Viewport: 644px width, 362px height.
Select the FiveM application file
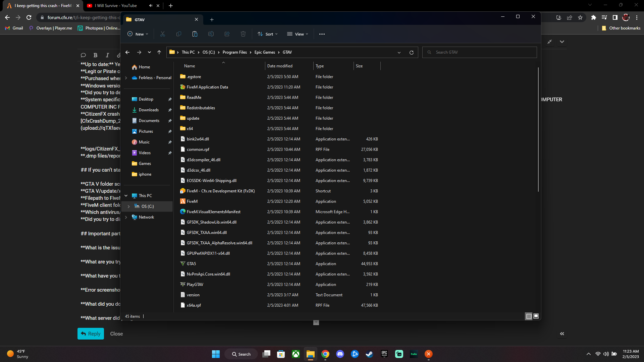click(192, 201)
